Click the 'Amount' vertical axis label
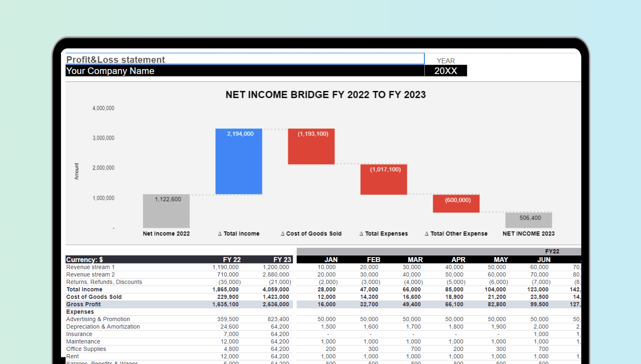This screenshot has height=364, width=641. pyautogui.click(x=76, y=171)
